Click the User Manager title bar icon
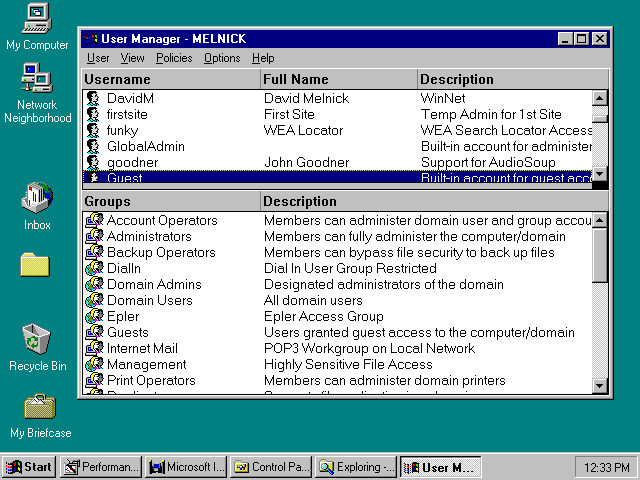 pos(90,39)
